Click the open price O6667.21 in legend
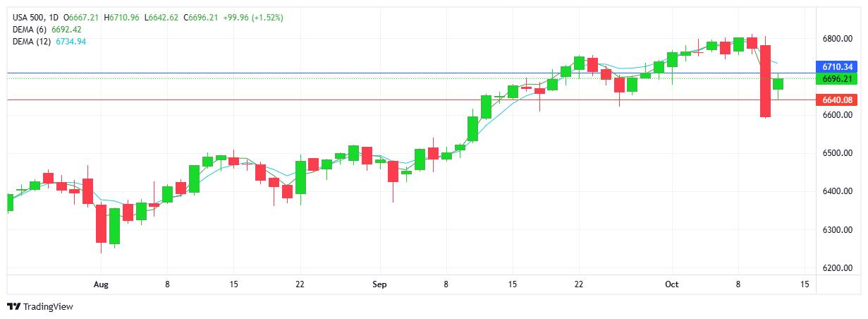Image resolution: width=868 pixels, height=319 pixels. pos(81,17)
